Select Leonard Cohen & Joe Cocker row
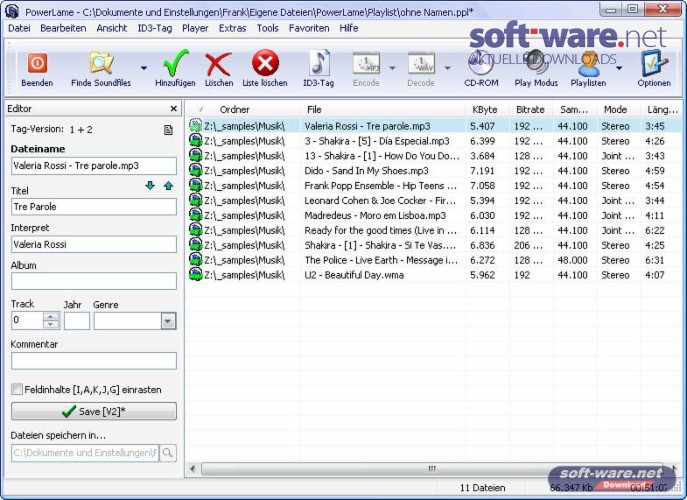 434,200
